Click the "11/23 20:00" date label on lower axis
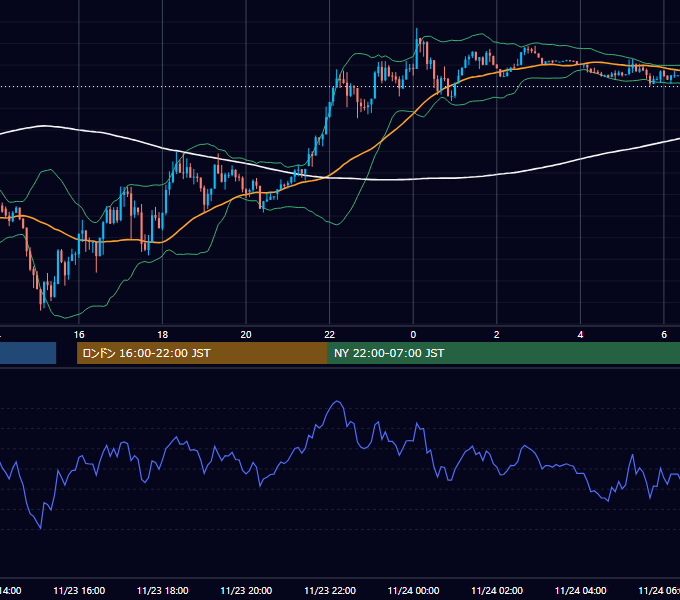Image resolution: width=680 pixels, height=600 pixels. coord(246,591)
